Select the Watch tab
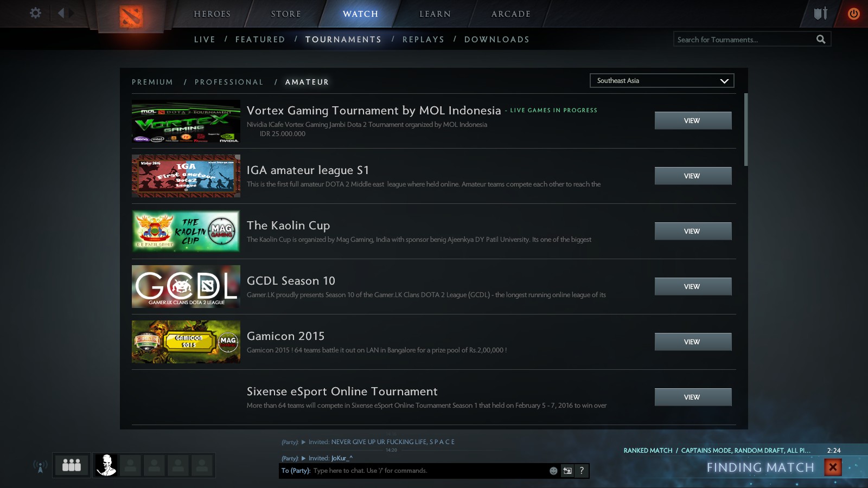868x488 pixels. pyautogui.click(x=361, y=14)
